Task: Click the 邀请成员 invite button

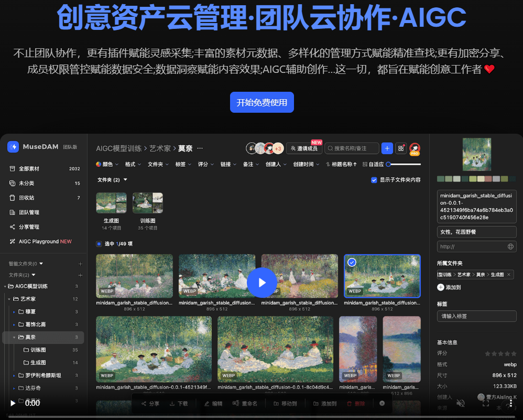Action: (x=304, y=148)
